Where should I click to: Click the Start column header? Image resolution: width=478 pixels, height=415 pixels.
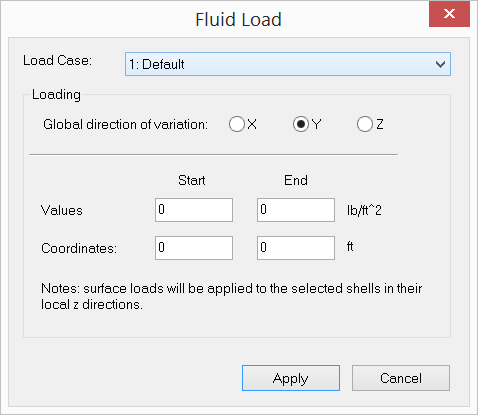click(191, 180)
